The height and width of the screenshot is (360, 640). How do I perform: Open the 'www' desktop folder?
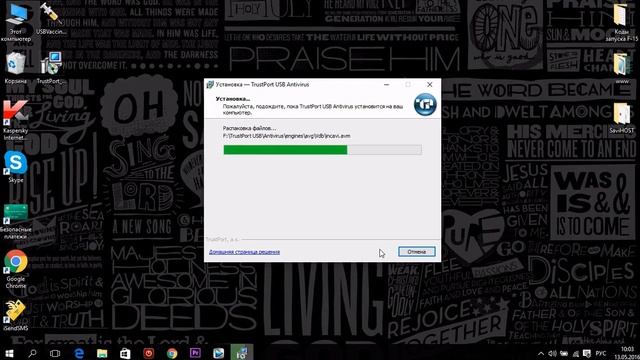point(622,68)
